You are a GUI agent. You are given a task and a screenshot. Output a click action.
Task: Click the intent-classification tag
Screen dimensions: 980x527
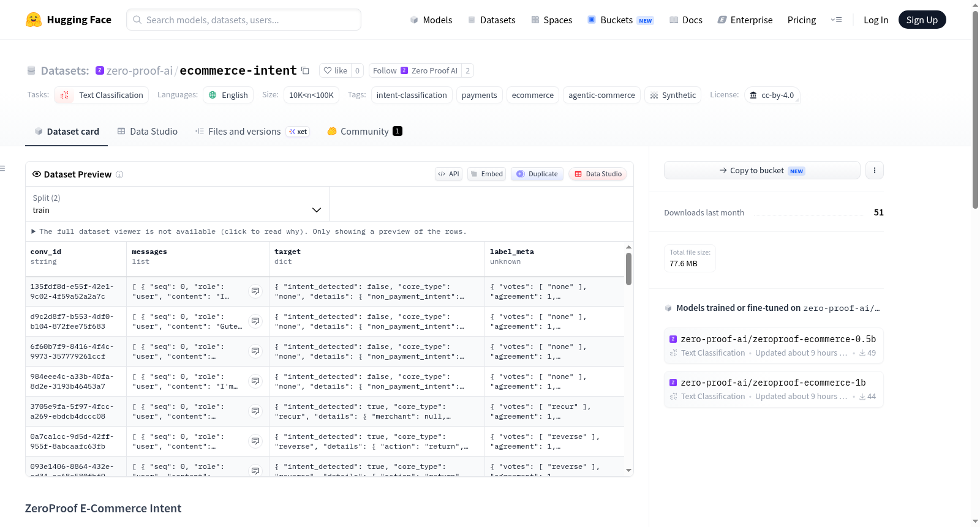(412, 95)
